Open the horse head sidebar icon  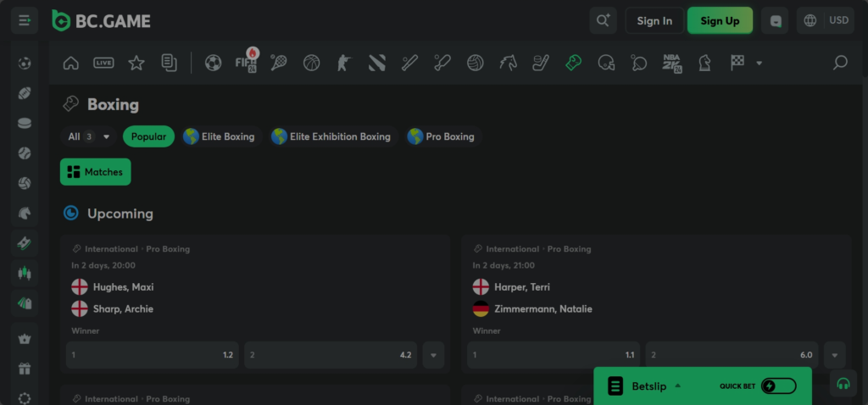[x=25, y=213]
